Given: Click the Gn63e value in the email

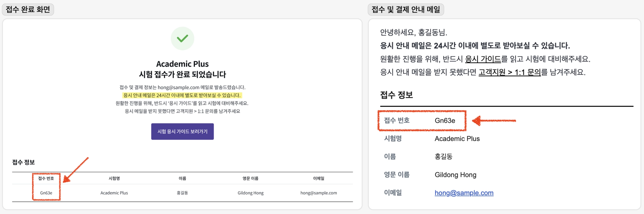Looking at the screenshot, I should pyautogui.click(x=445, y=120).
